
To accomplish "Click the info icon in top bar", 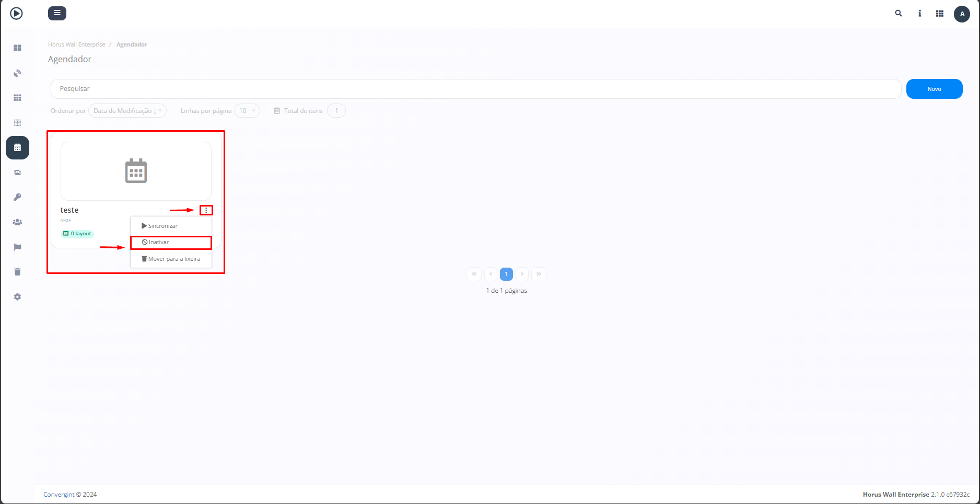I will [x=919, y=14].
